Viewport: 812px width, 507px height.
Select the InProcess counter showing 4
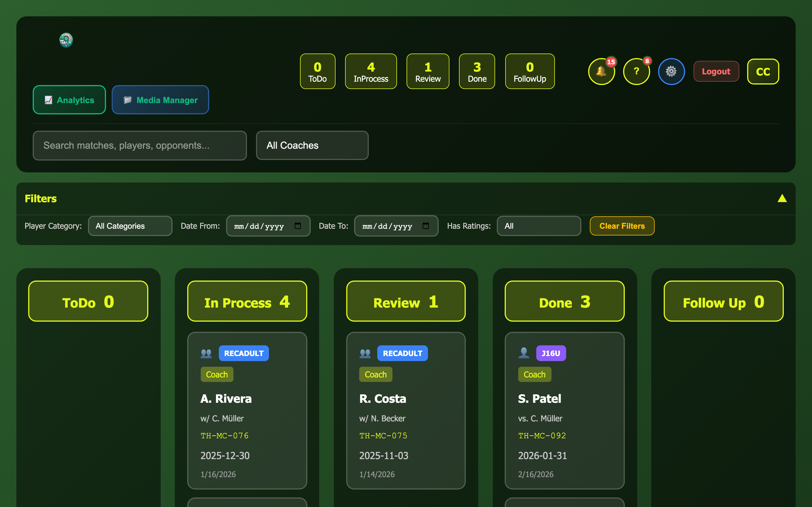coord(371,71)
